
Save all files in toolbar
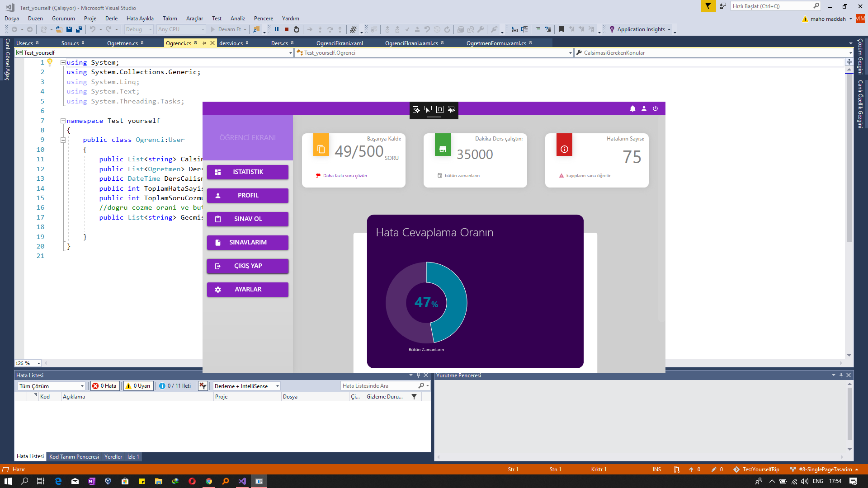[x=79, y=29]
